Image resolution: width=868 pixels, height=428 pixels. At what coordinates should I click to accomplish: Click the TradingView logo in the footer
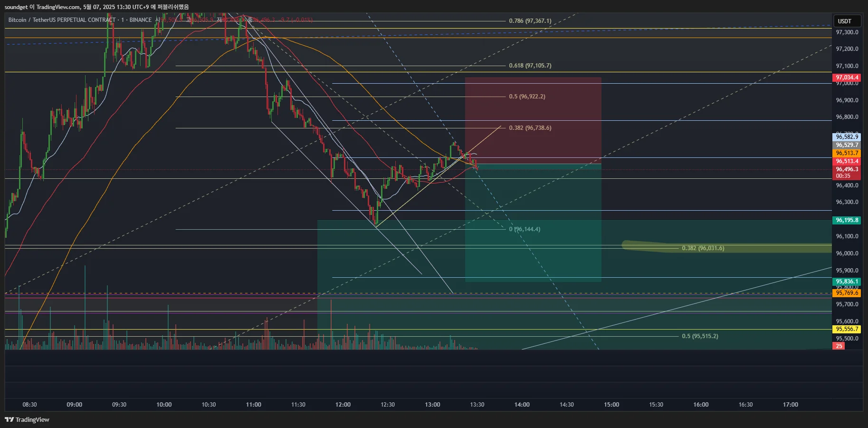point(27,419)
